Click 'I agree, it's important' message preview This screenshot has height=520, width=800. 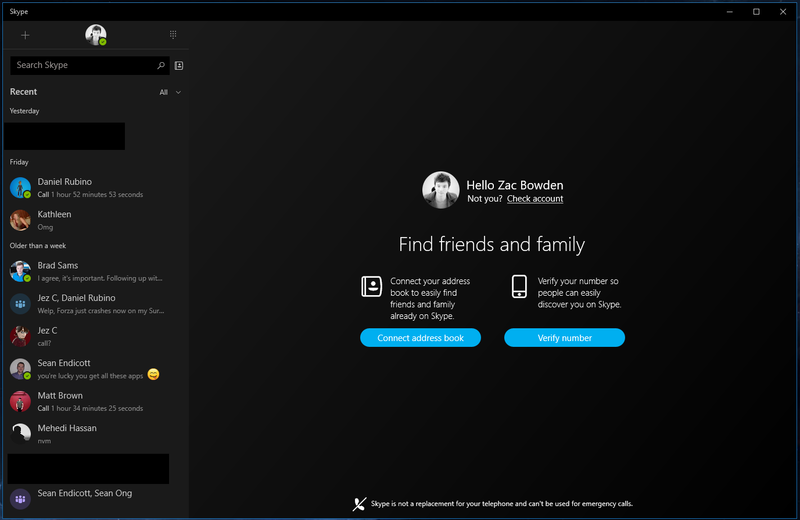coord(100,278)
